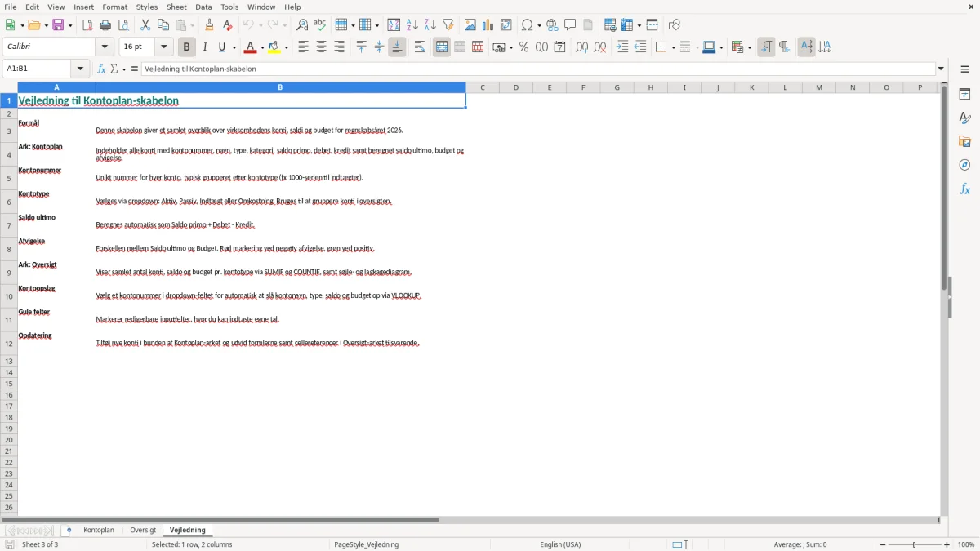This screenshot has height=551, width=980.
Task: Click the row 5 header
Action: coord(9,178)
